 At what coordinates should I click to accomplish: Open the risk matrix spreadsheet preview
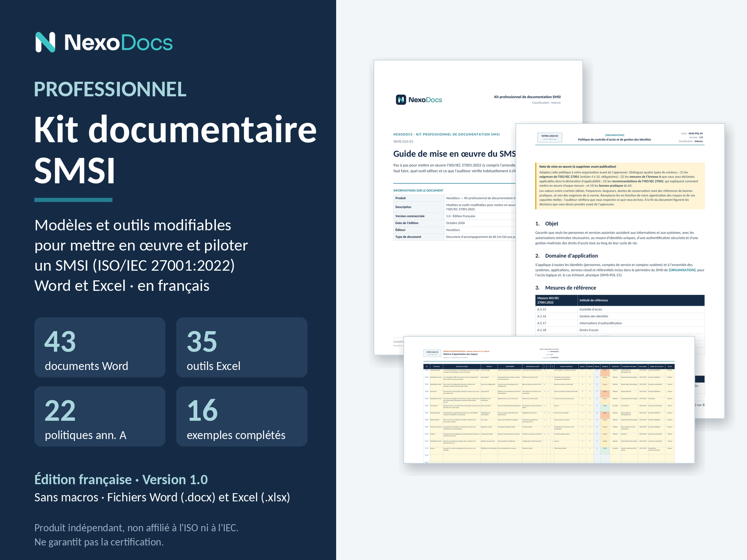549,399
